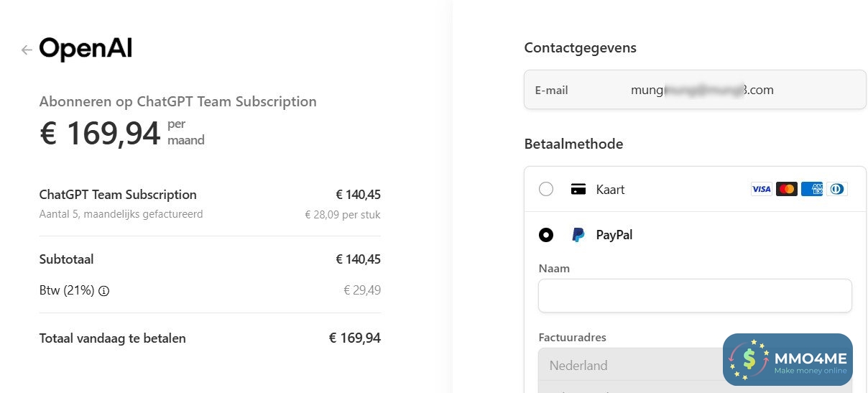Select the PayPal radio button
This screenshot has height=393, width=868.
(546, 235)
